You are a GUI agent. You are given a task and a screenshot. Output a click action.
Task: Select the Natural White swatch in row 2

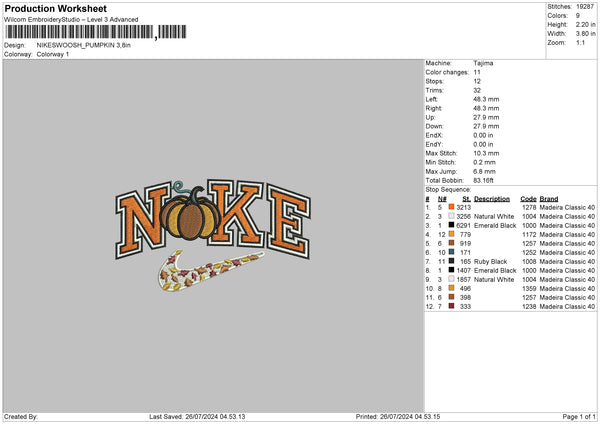[451, 216]
